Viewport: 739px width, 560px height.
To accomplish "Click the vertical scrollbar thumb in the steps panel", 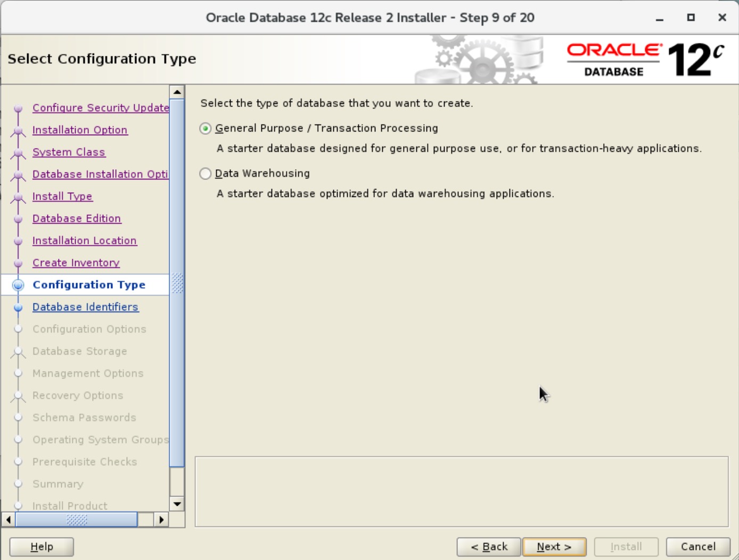I will point(177,283).
